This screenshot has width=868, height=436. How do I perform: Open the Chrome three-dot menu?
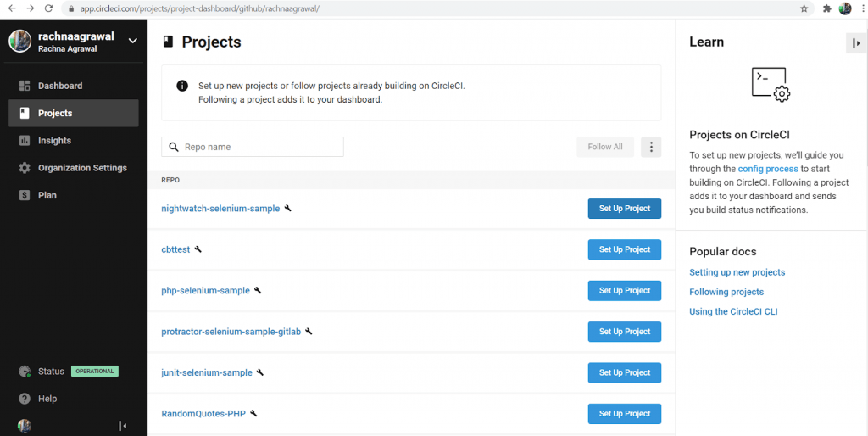point(861,8)
